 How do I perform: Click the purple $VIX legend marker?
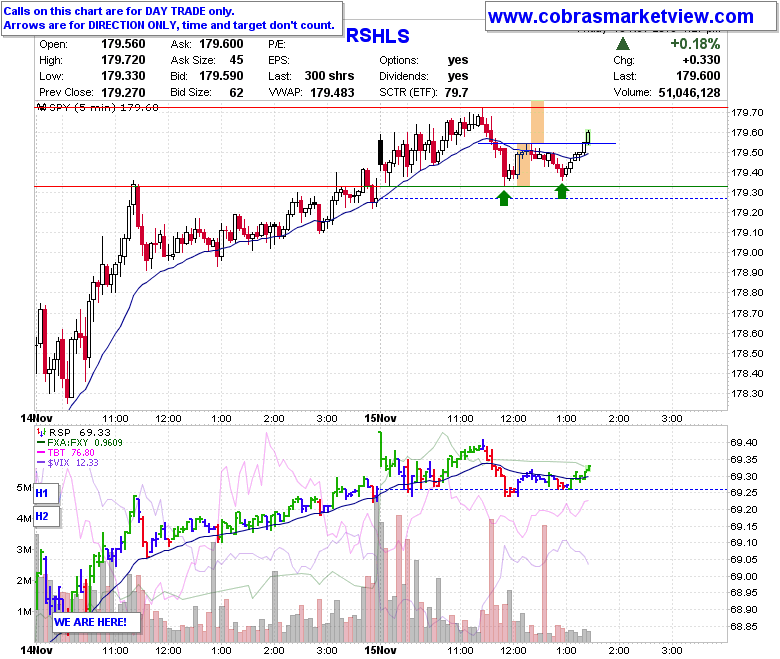[41, 463]
